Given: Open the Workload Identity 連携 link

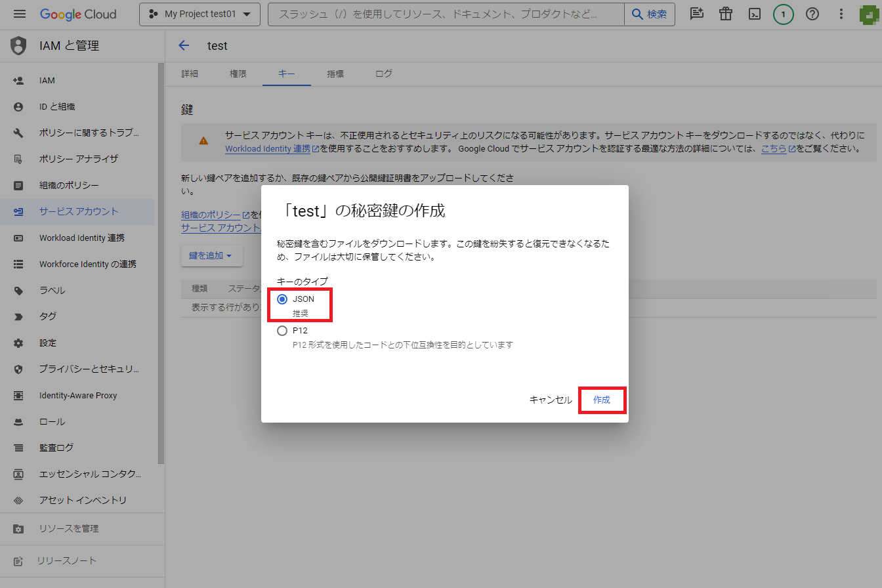Looking at the screenshot, I should (x=268, y=149).
